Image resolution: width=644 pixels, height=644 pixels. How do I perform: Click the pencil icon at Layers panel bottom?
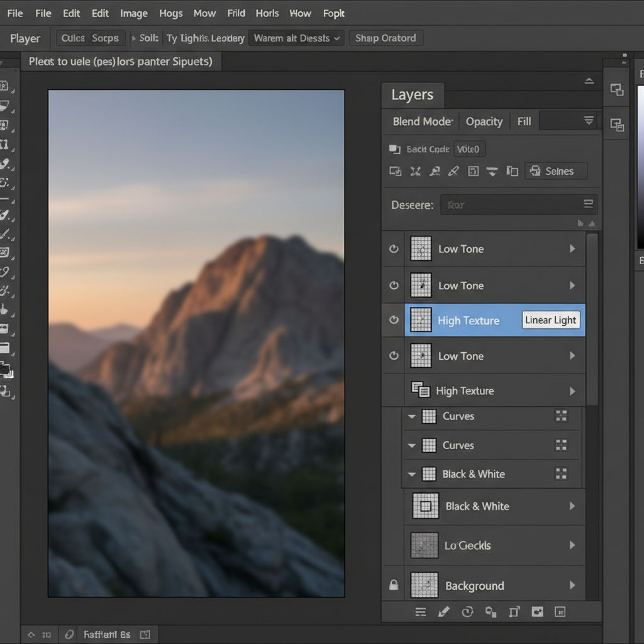(x=443, y=611)
